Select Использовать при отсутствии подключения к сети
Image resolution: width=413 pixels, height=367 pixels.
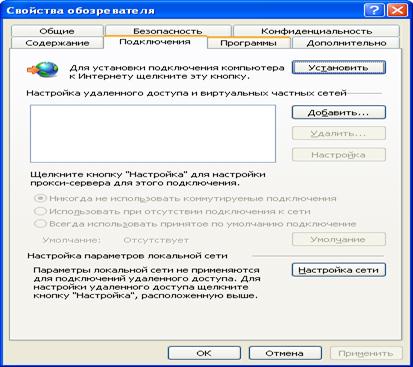point(172,211)
